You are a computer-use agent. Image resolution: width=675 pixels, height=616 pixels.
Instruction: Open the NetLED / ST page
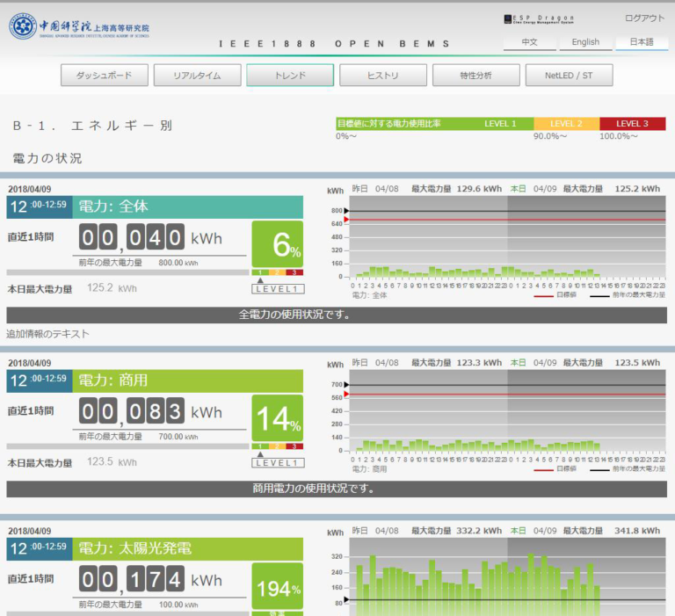570,76
